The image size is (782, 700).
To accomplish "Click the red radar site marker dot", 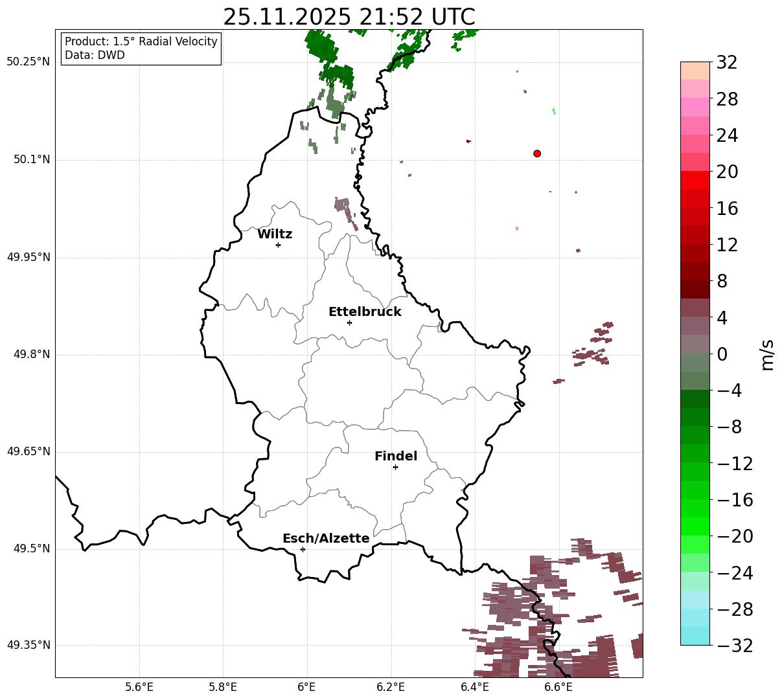I will coord(537,153).
